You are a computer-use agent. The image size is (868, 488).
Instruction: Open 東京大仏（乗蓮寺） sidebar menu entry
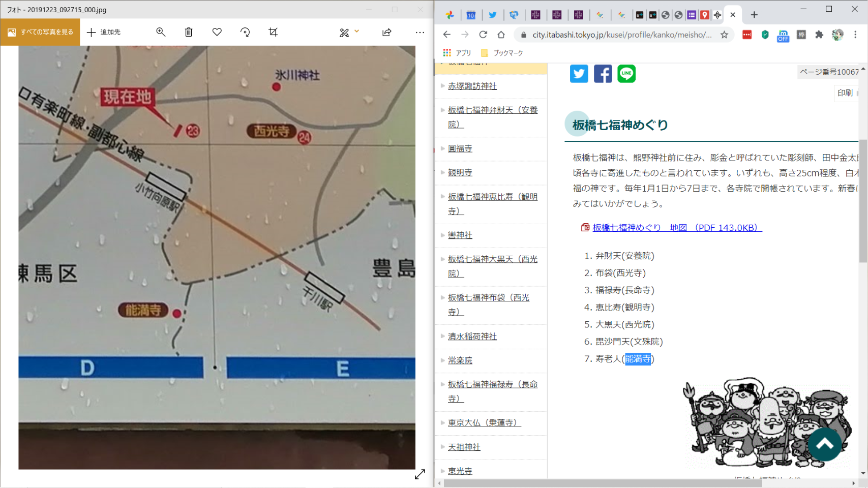(x=484, y=423)
